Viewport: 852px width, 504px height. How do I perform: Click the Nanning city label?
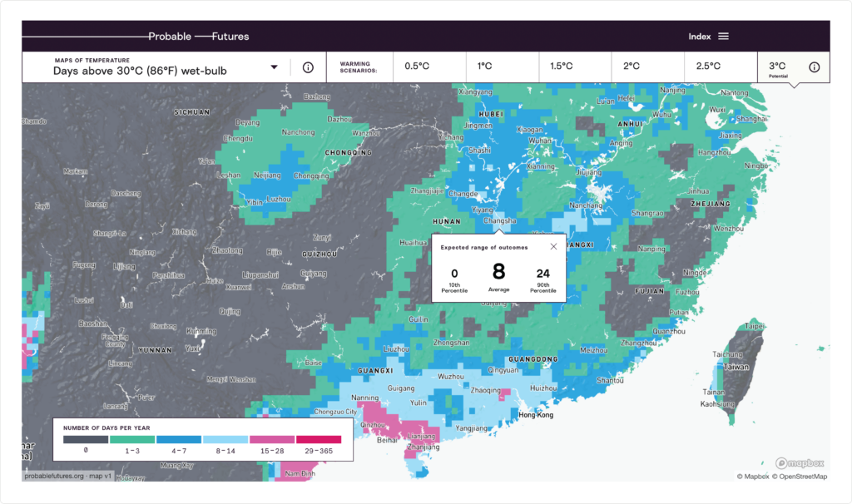[364, 398]
